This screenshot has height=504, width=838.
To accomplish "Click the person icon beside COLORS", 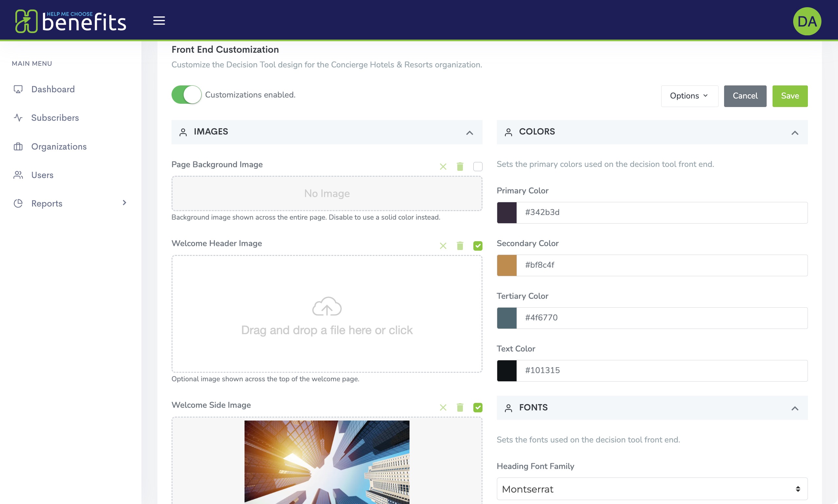I will point(508,132).
